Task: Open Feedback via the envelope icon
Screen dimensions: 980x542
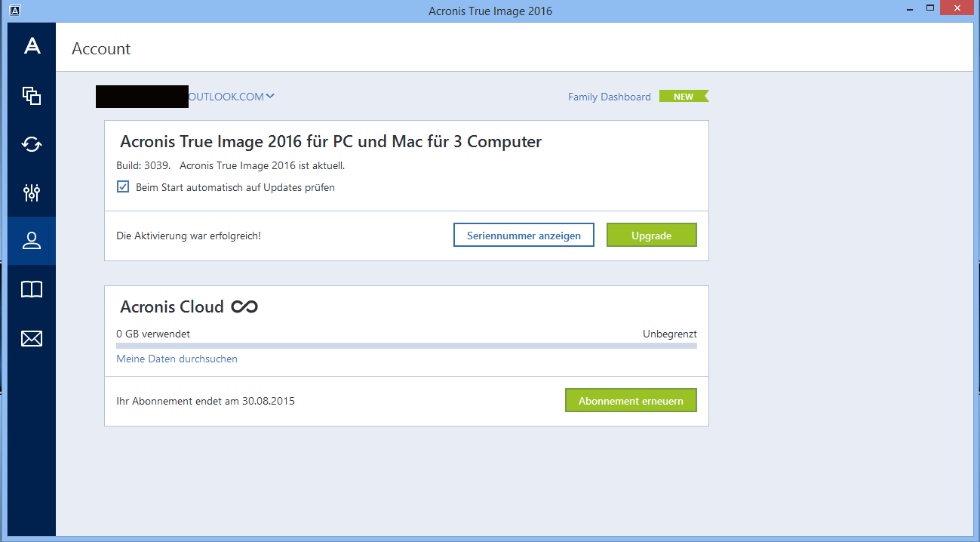Action: point(32,338)
